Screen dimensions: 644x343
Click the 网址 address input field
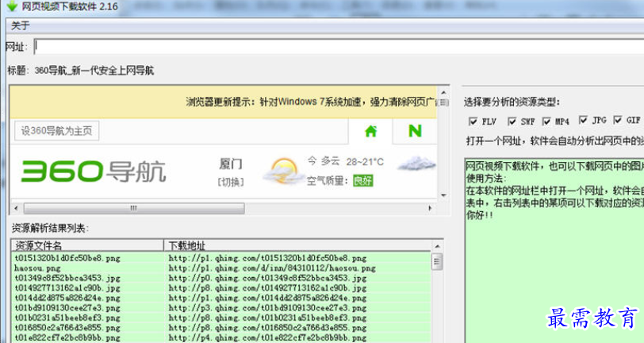(339, 47)
